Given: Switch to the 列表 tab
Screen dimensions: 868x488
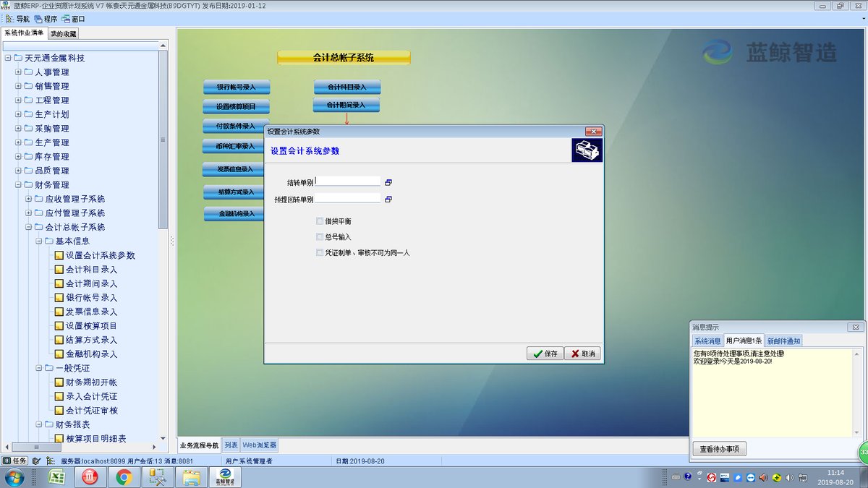Looking at the screenshot, I should (x=230, y=445).
